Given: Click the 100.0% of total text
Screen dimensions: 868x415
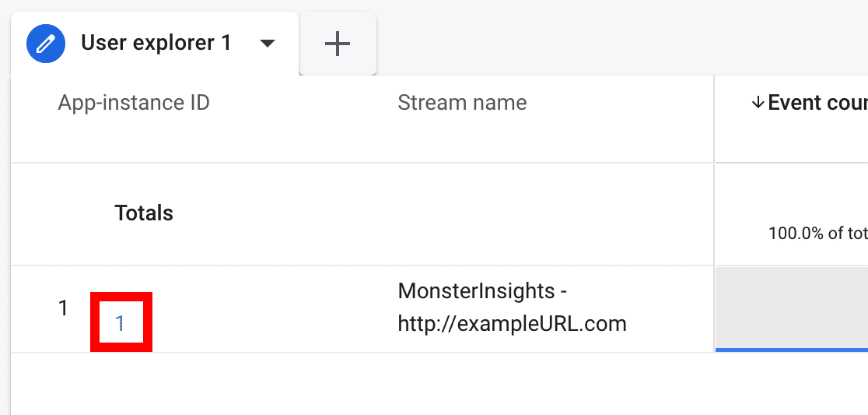Looking at the screenshot, I should [x=817, y=233].
